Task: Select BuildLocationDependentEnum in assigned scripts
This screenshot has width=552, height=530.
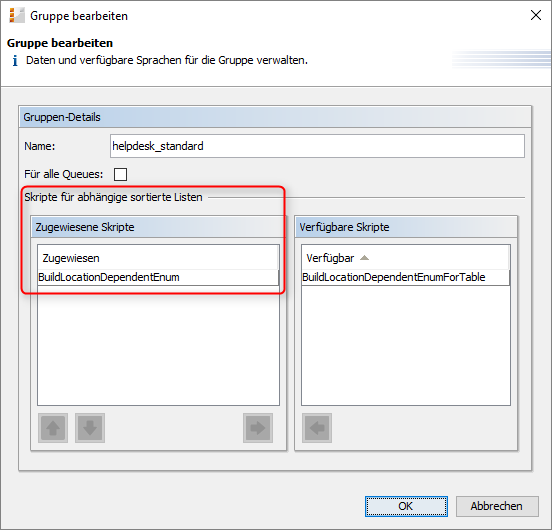Action: pyautogui.click(x=158, y=277)
